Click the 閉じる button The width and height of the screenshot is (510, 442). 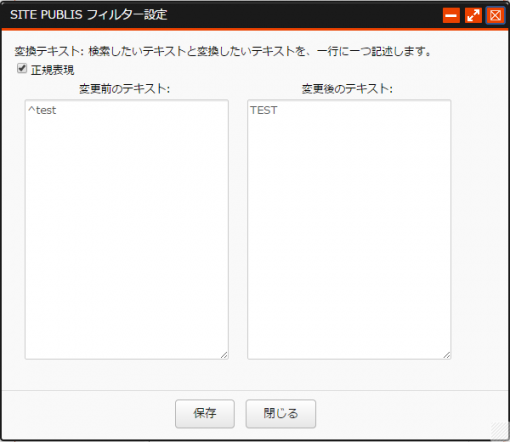coord(281,414)
